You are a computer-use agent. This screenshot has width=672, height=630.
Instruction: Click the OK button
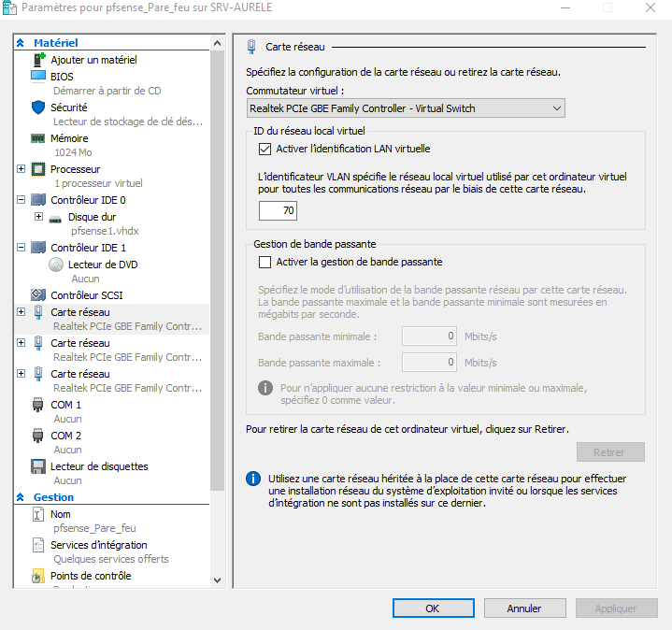[432, 609]
